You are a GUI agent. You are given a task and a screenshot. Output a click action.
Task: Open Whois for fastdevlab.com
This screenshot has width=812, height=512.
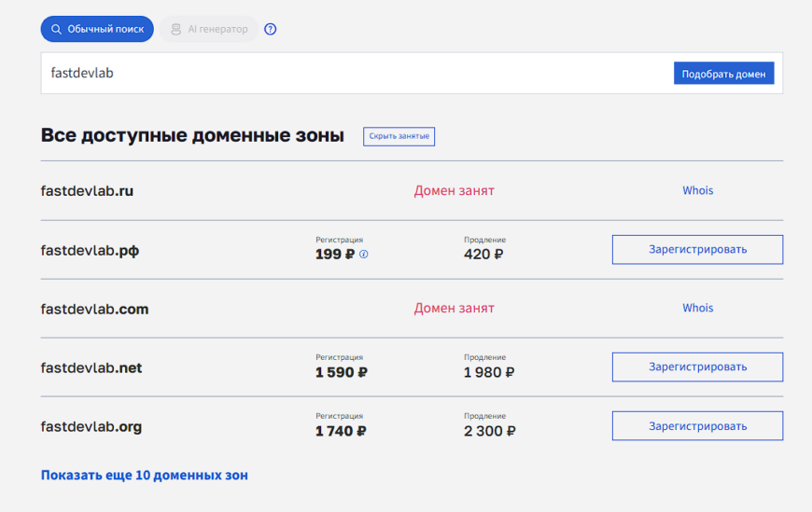click(697, 308)
